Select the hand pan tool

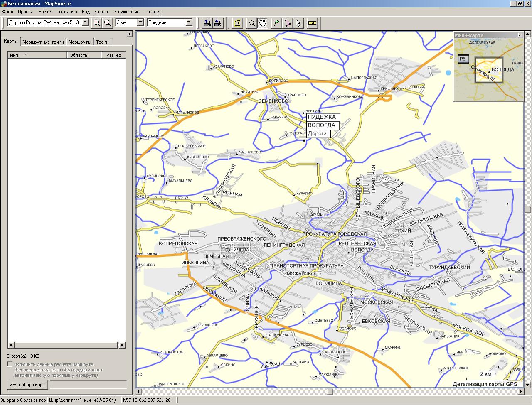point(263,23)
